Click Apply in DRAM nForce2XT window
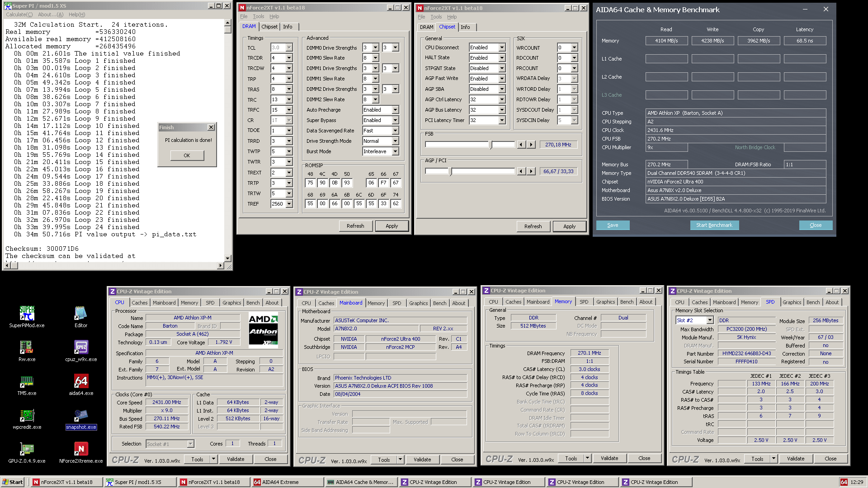Screen dimensions: 868x488 click(x=392, y=226)
